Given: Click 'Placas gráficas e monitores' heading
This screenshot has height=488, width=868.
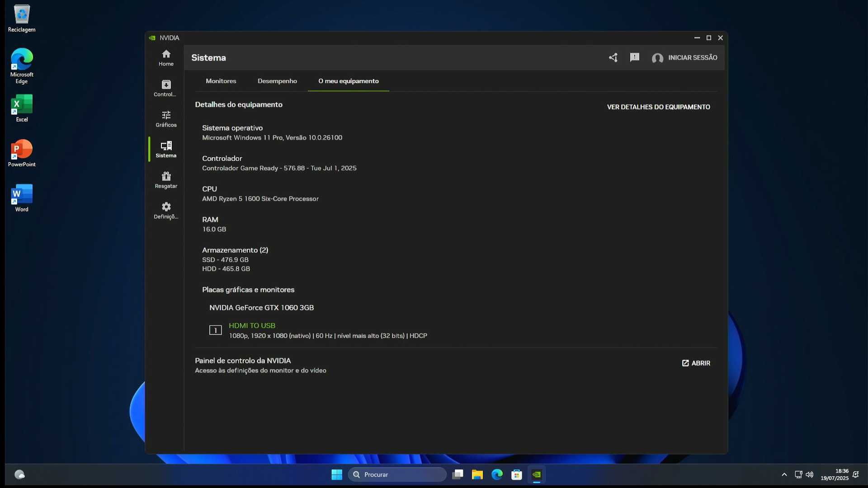Looking at the screenshot, I should point(248,290).
